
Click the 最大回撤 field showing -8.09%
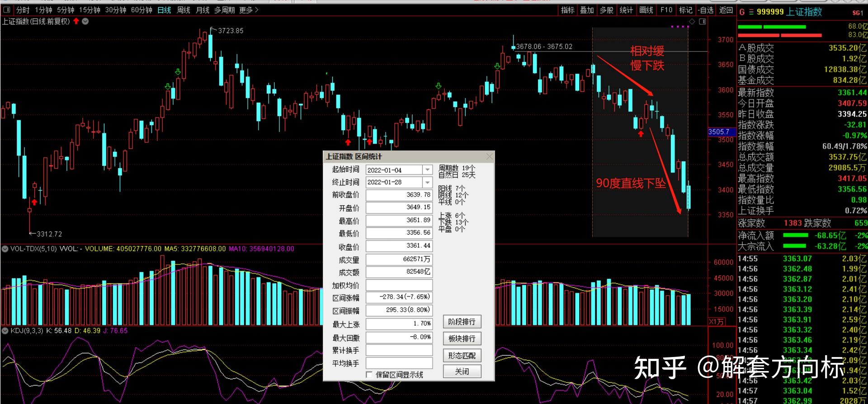399,337
